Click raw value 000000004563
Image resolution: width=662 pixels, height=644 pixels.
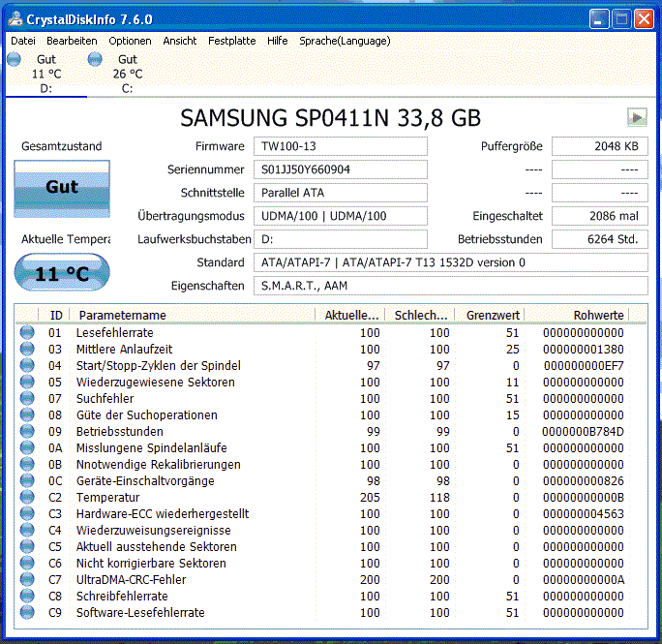pos(583,514)
